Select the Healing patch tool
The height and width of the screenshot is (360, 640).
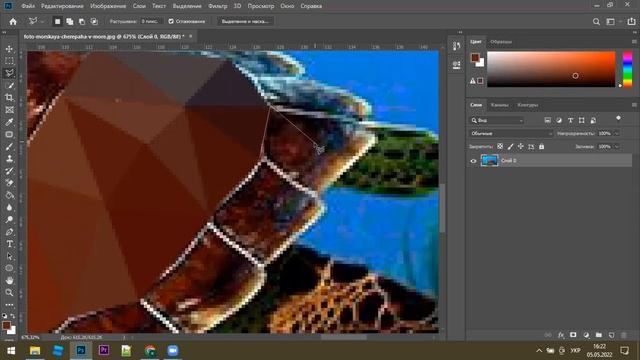[9, 134]
